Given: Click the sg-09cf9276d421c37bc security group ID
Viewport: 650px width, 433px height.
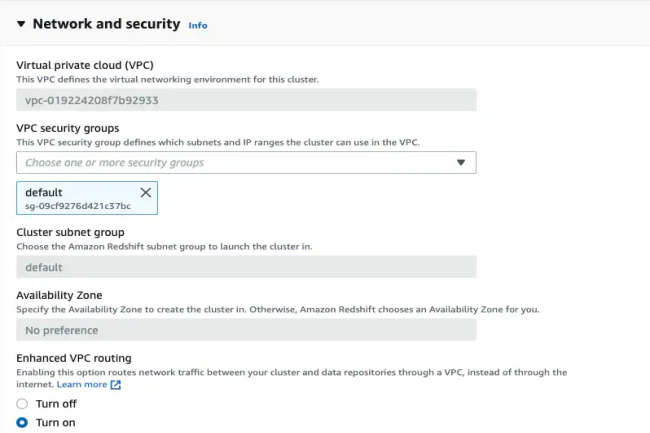Looking at the screenshot, I should coord(78,206).
